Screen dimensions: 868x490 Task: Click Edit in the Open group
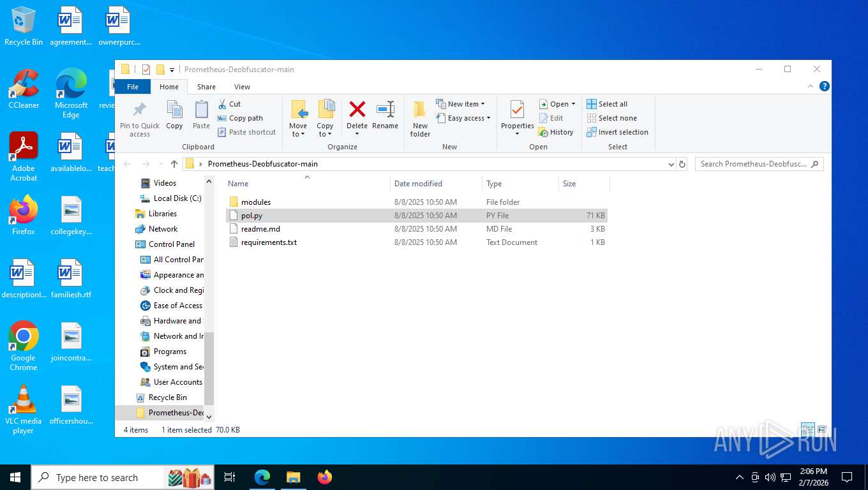551,118
